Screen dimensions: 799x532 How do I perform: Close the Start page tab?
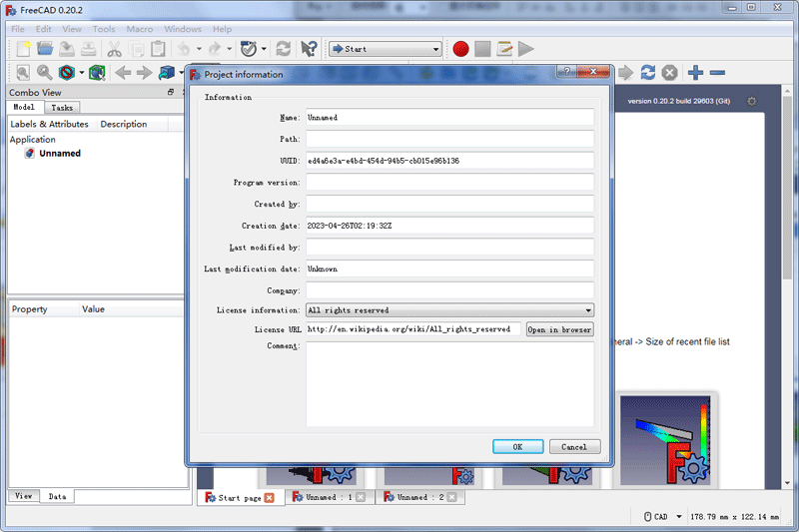[269, 497]
